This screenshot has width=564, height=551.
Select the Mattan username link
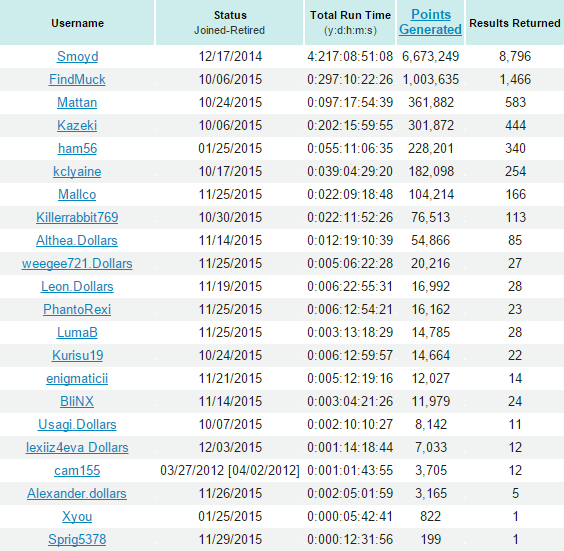coord(77,103)
